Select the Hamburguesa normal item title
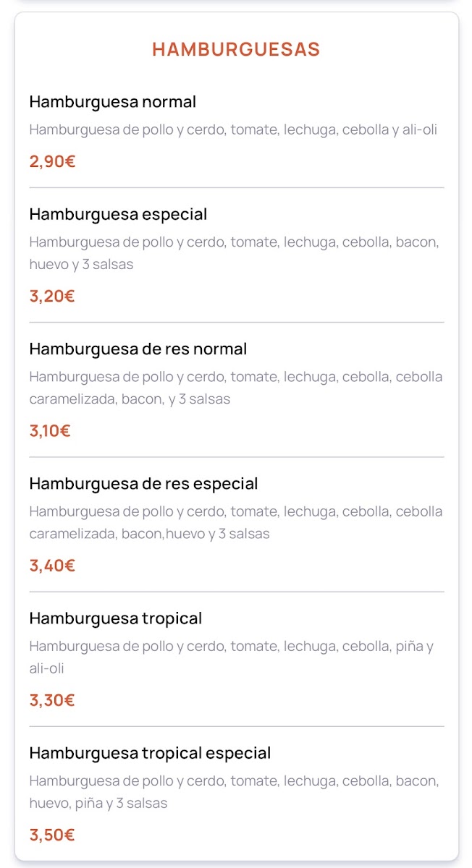The width and height of the screenshot is (472, 868). pos(112,102)
